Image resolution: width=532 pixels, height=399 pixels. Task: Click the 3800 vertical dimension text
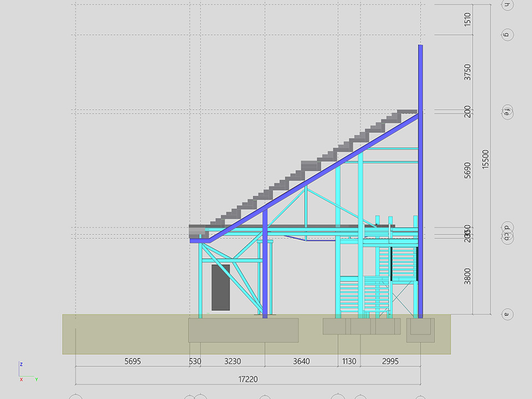tap(468, 275)
